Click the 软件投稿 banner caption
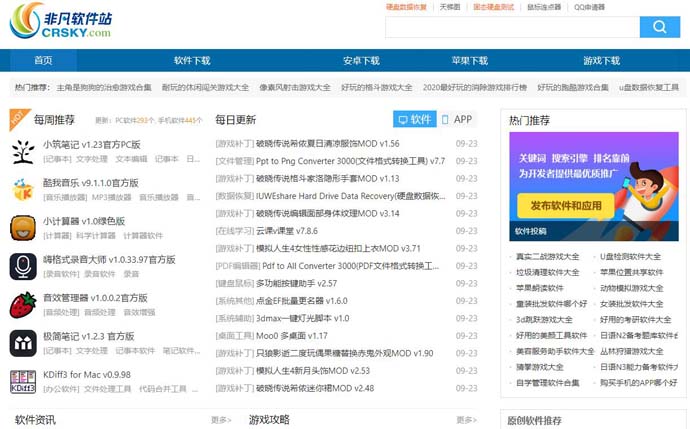 coord(531,231)
